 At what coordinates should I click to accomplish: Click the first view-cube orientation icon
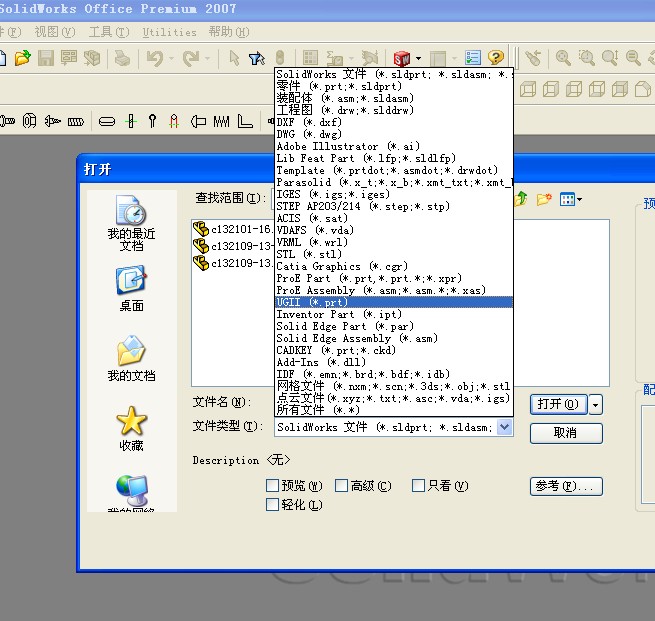528,89
